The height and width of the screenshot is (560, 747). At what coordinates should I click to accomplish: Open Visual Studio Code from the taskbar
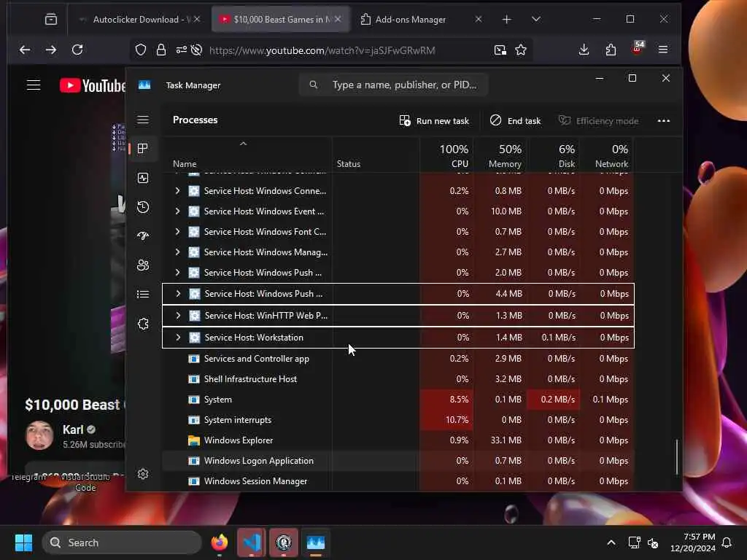[252, 542]
